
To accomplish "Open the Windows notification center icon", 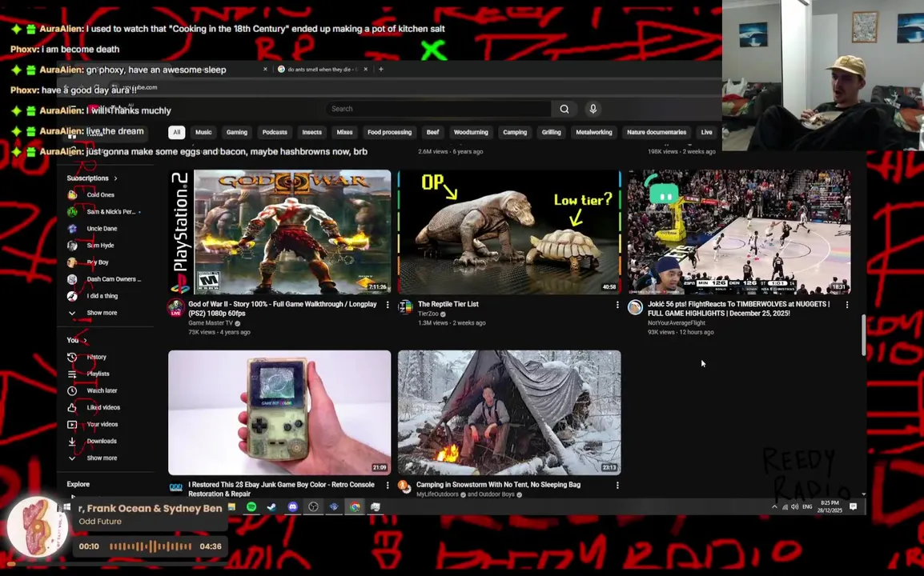I will (854, 507).
